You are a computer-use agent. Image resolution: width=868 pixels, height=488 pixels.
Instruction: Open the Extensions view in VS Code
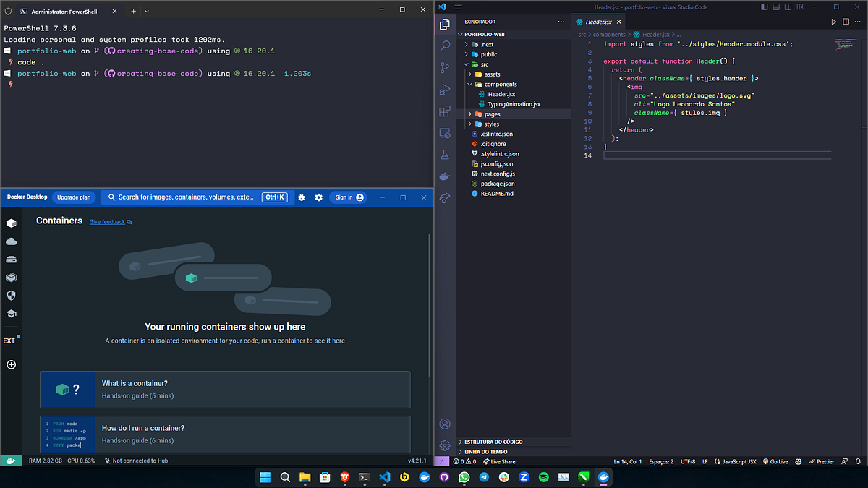[444, 111]
